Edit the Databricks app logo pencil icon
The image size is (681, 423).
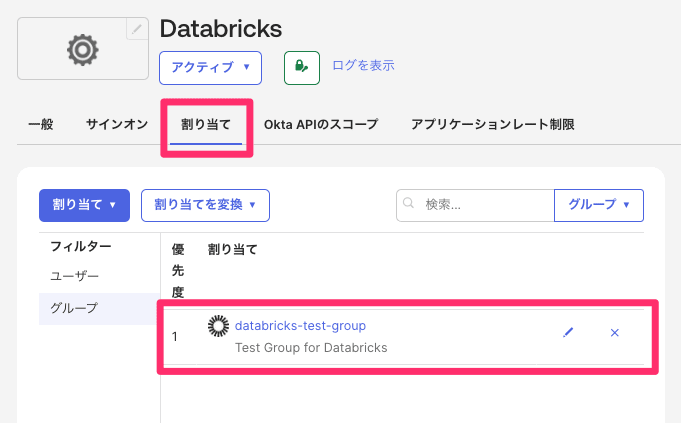point(137,29)
